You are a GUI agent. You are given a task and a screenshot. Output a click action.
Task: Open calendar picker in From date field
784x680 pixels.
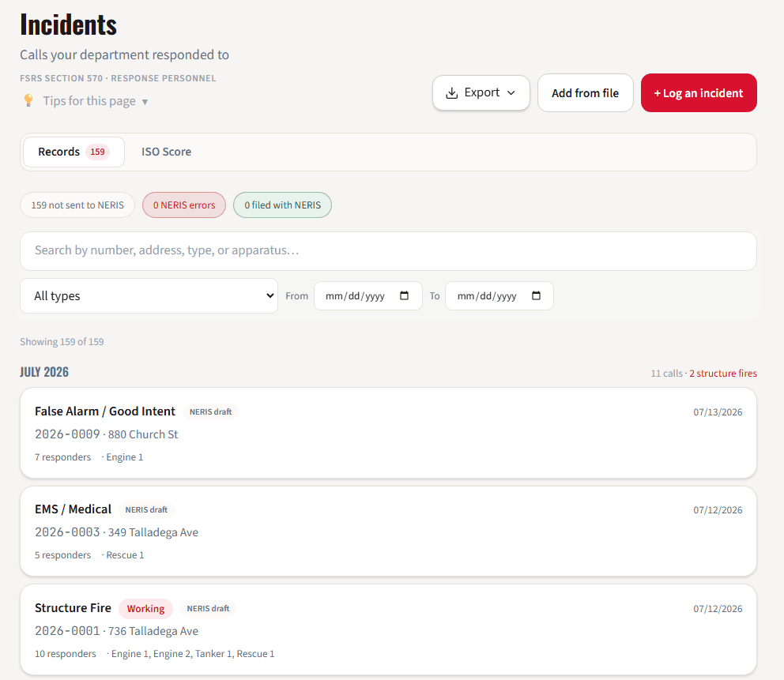[404, 296]
